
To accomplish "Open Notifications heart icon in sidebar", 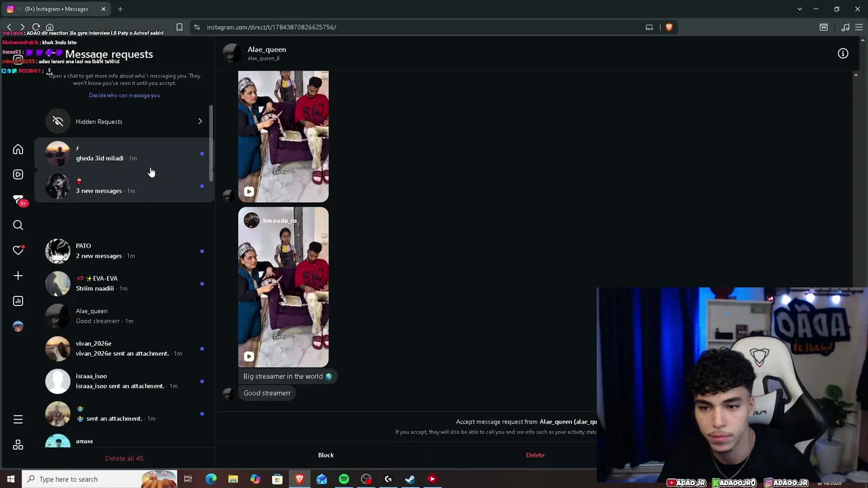I will (18, 250).
